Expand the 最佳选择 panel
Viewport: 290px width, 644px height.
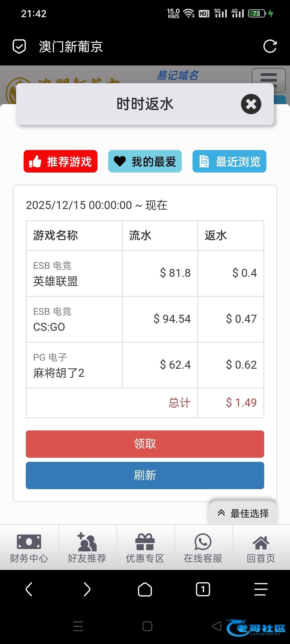(x=243, y=513)
